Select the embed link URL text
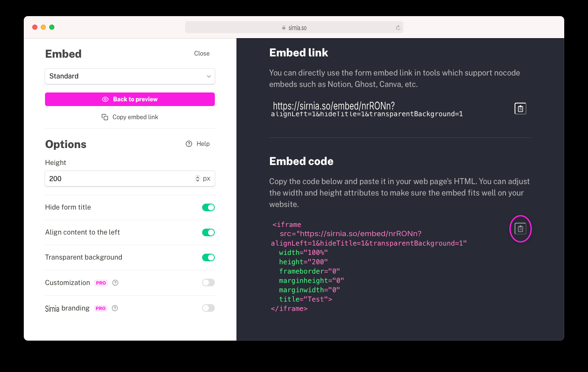Viewport: 588px width, 372px height. pos(367,109)
